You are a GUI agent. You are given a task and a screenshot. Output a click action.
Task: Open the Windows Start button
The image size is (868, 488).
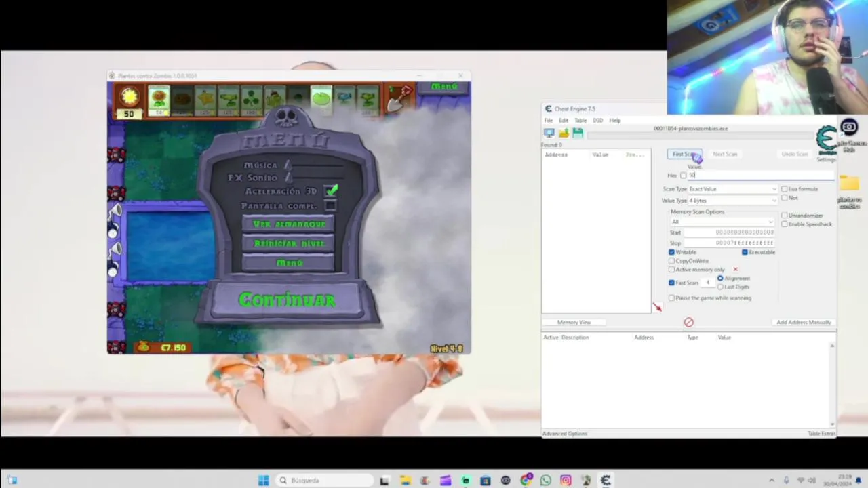[x=264, y=481]
